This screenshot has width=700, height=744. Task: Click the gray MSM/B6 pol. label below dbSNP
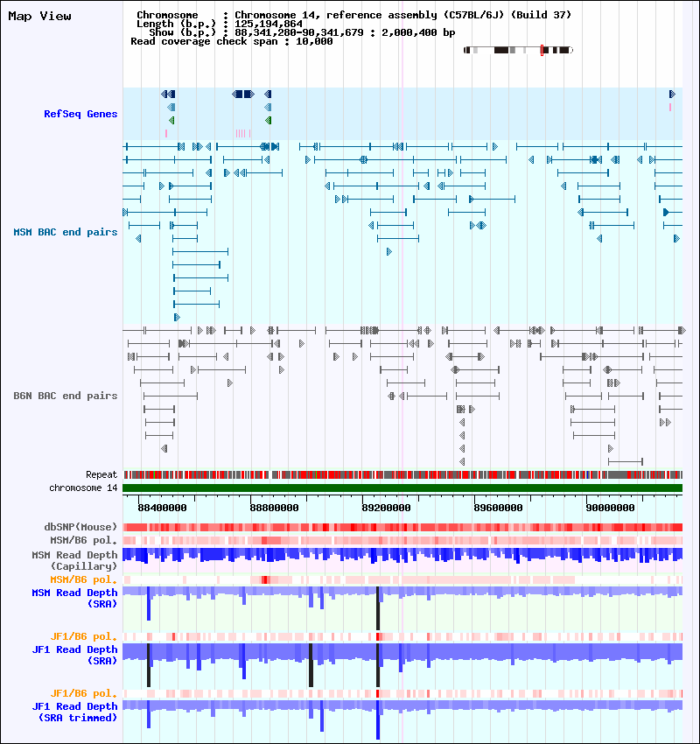click(83, 540)
